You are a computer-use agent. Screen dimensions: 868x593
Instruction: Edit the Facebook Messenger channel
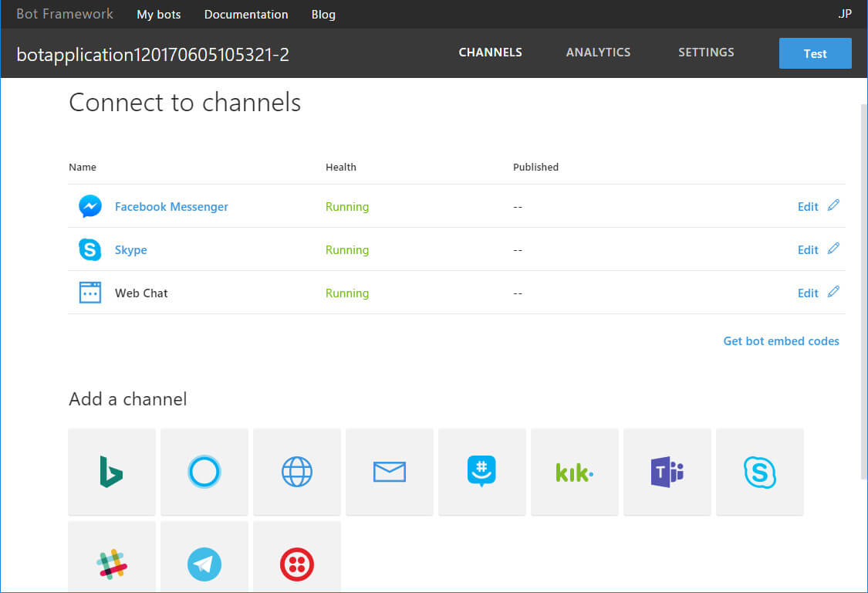(808, 207)
